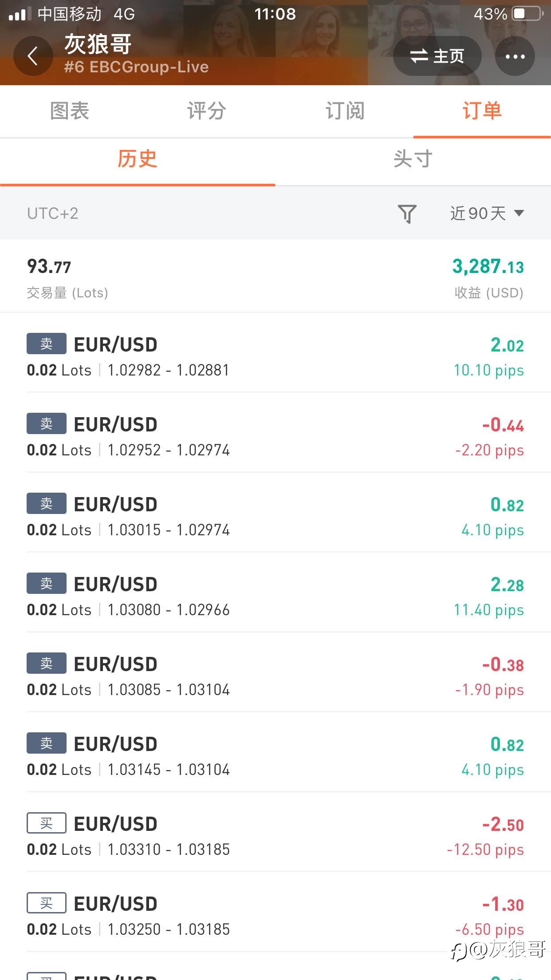The width and height of the screenshot is (551, 980).
Task: Tap the sell badge on 2.02 trade
Action: (47, 344)
